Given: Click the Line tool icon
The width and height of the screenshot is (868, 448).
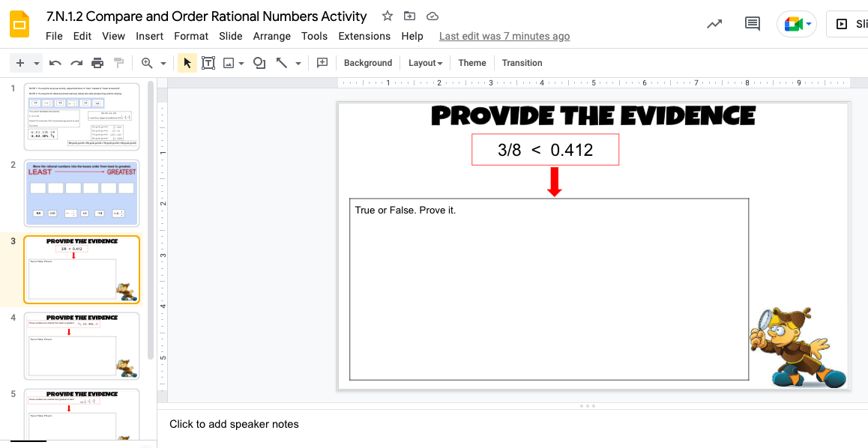Looking at the screenshot, I should [x=283, y=63].
